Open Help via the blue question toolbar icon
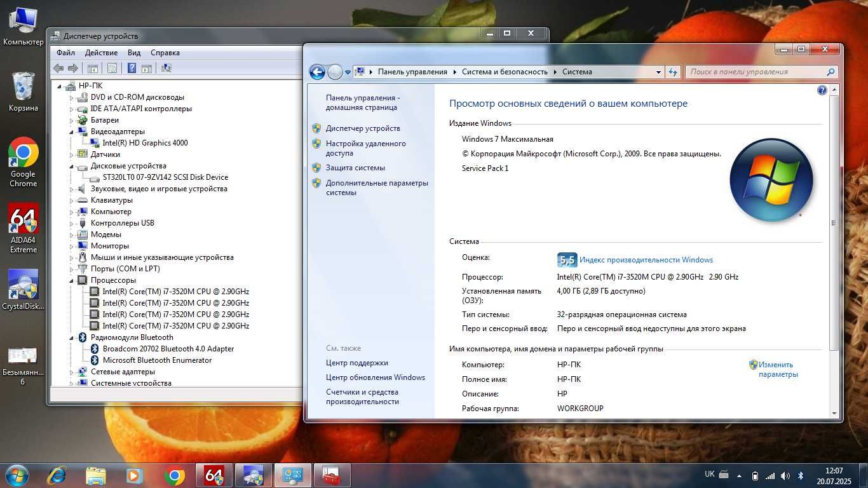868x488 pixels. [132, 68]
